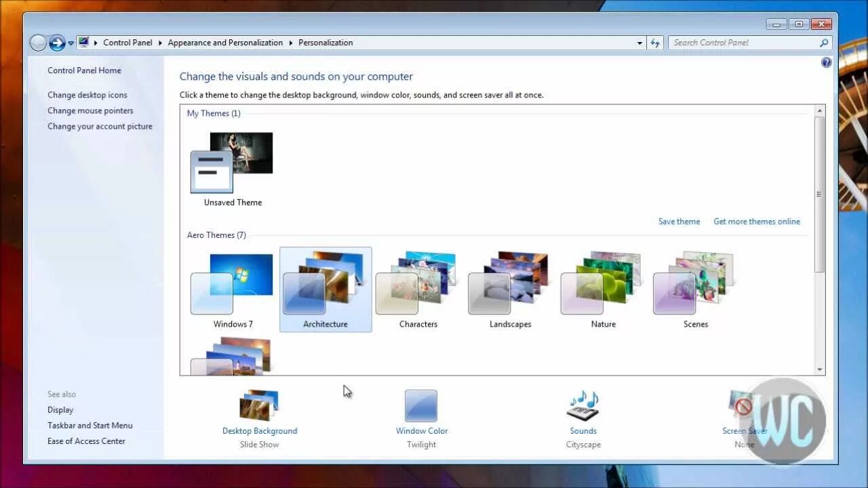Click the My Themes (1) heading
868x488 pixels.
214,113
